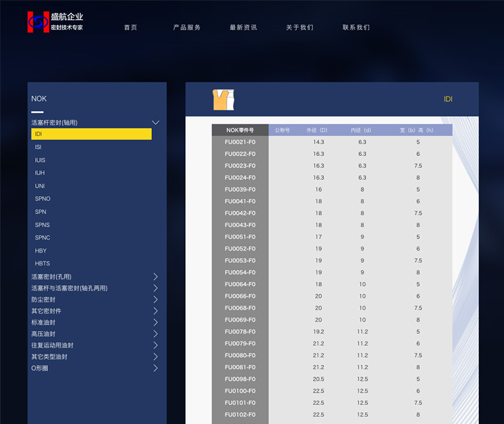Click the NOK零件号 column header
Screen dimensions: 504x424
(240, 130)
